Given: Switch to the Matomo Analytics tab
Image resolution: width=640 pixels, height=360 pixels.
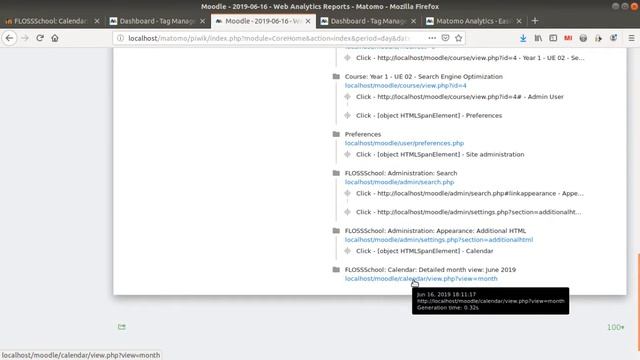Looking at the screenshot, I should click(473, 21).
